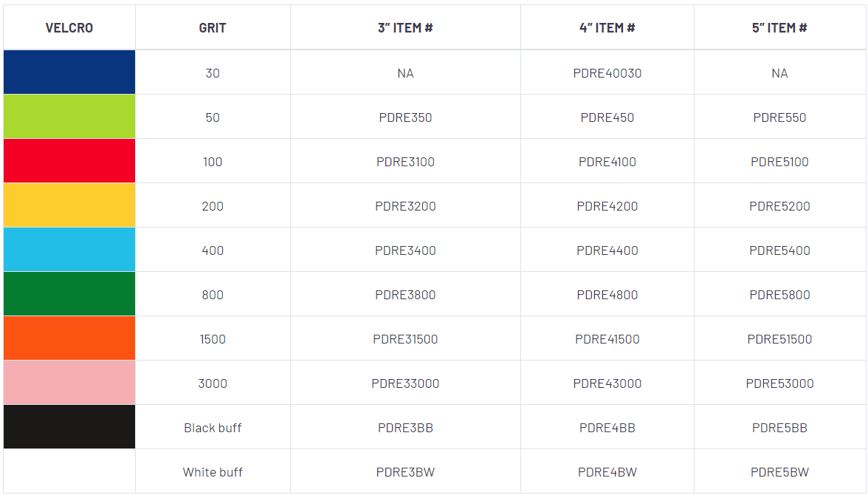This screenshot has height=495, width=868.
Task: Pick the yellow 200 grit swatch
Action: click(x=69, y=205)
